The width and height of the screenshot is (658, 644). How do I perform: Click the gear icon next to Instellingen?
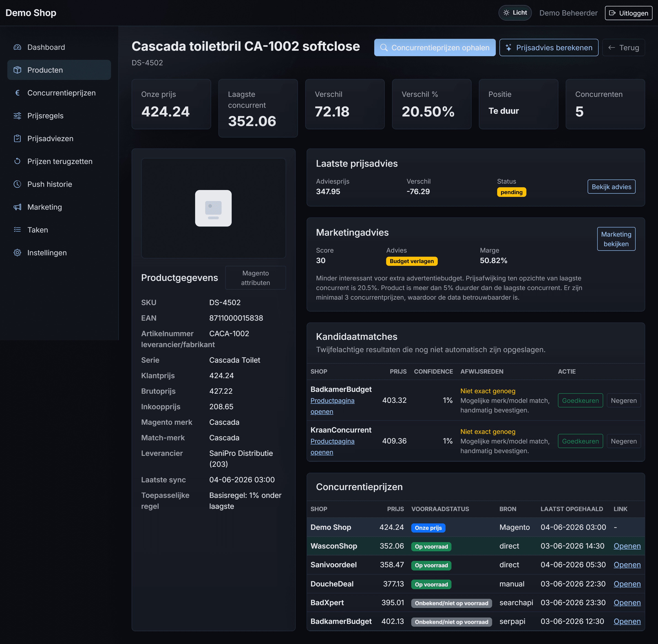(17, 253)
